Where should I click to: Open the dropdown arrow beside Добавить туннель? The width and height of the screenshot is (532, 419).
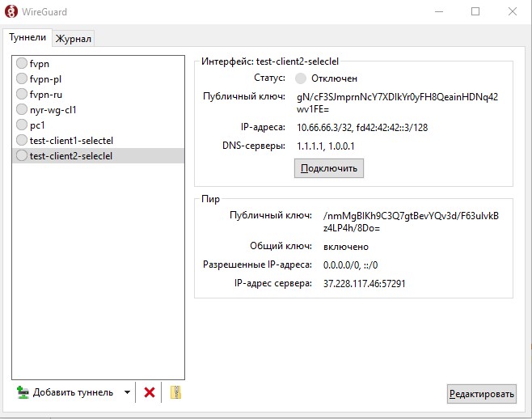click(127, 392)
